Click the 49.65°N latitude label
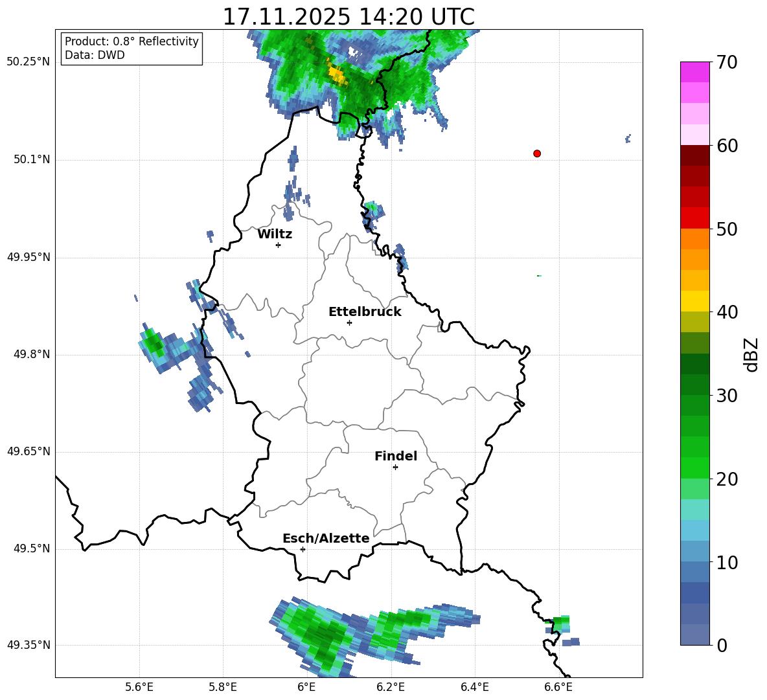Screen dimensions: 767x700 click(x=29, y=451)
